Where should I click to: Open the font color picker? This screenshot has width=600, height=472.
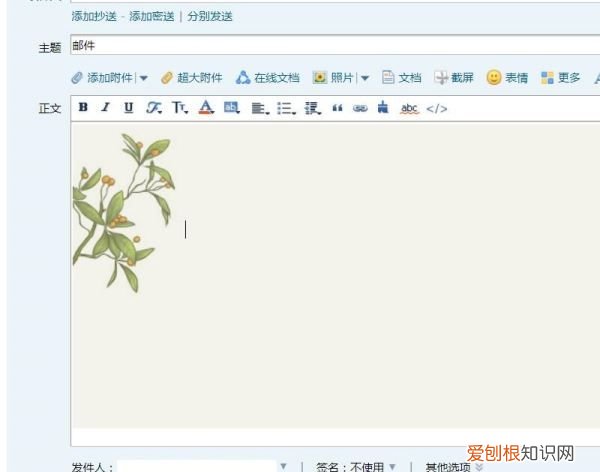(x=206, y=108)
